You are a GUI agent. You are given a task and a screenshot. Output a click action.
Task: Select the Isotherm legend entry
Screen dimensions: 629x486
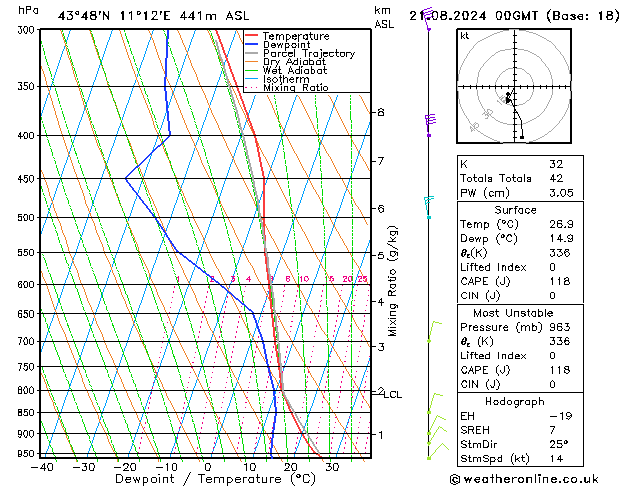(x=277, y=79)
